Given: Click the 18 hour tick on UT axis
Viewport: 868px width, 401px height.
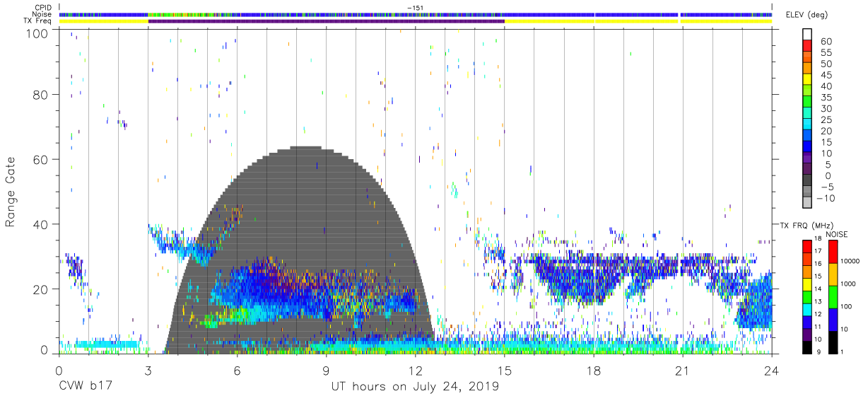Looking at the screenshot, I should pyautogui.click(x=594, y=369).
